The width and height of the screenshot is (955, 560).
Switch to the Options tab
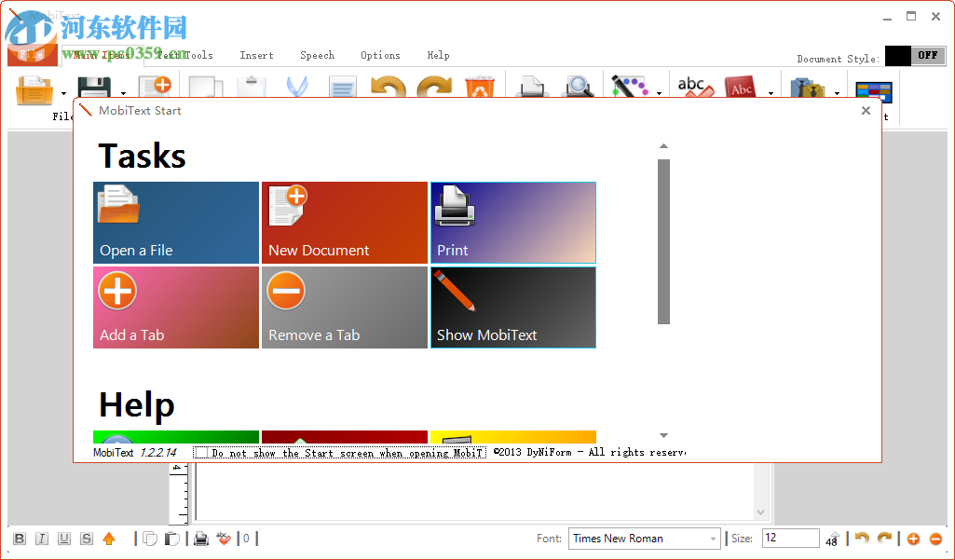380,56
